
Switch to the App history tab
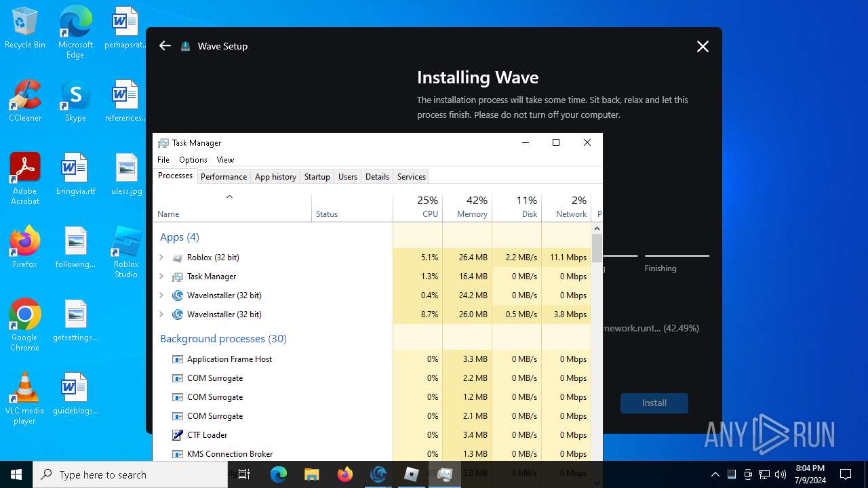point(275,177)
